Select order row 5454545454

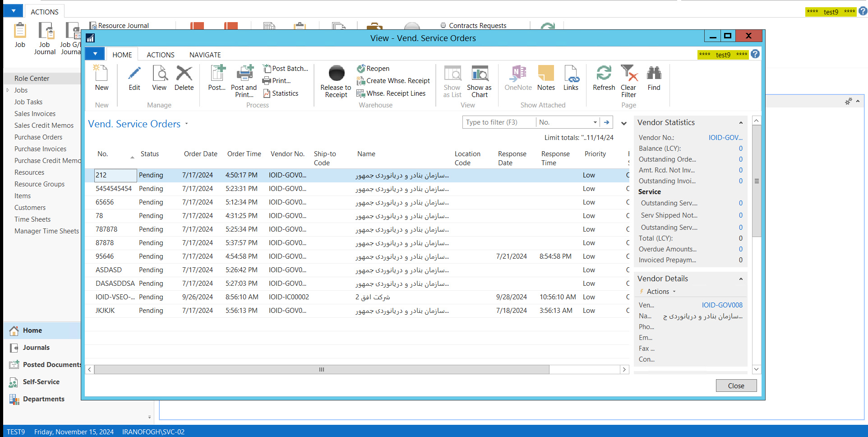[357, 189]
